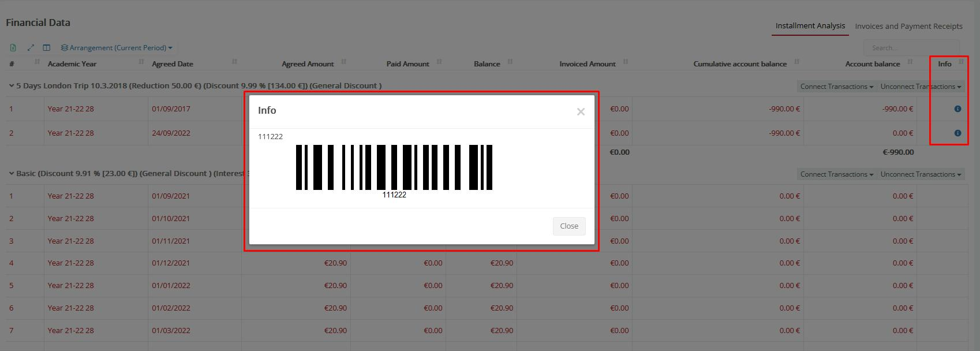Viewport: 980px width, 351px height.
Task: Open Unconnect Transactions dropdown for Basic group
Action: coord(921,174)
